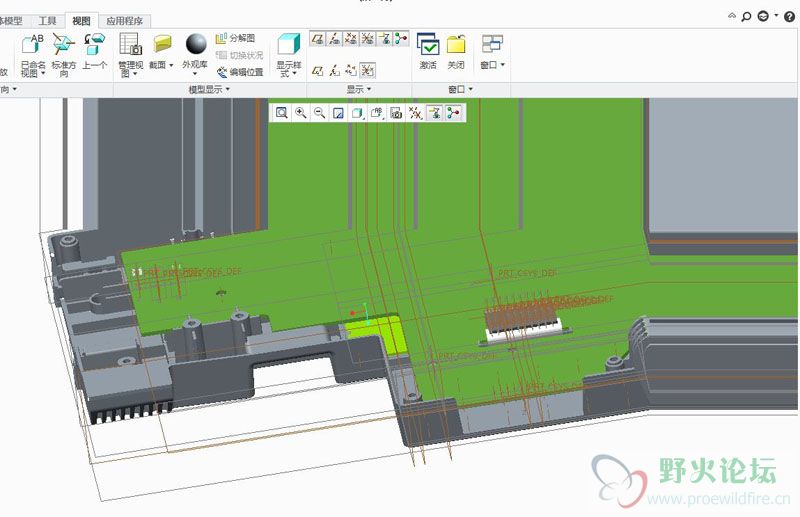The width and height of the screenshot is (800, 517).
Task: Click the zoom out magnifier icon
Action: coord(319,113)
